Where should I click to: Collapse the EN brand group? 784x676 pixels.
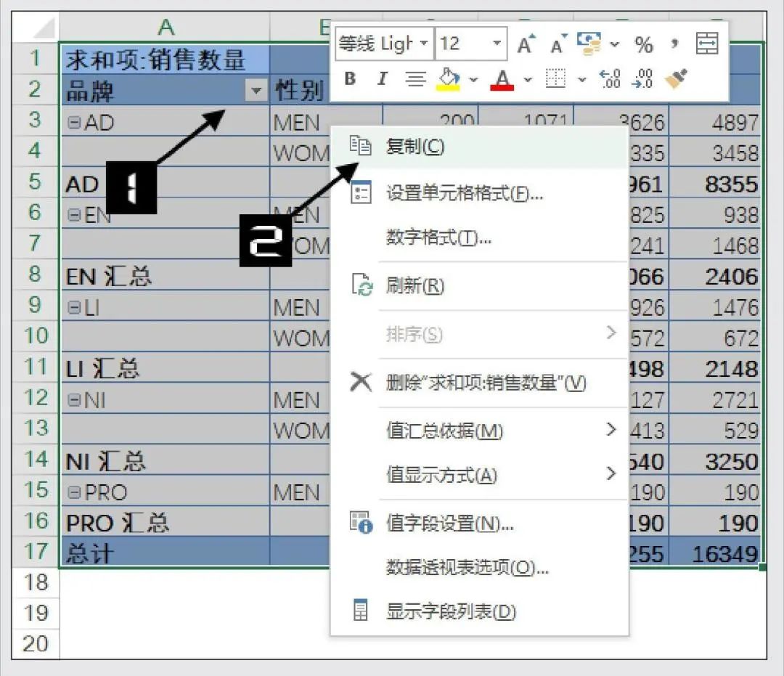coord(73,215)
